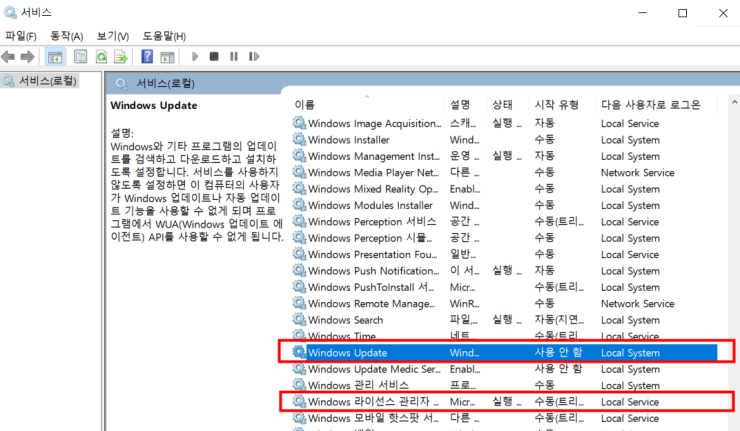Image resolution: width=740 pixels, height=431 pixels.
Task: Click gear icon of Windows 관리 서비스
Action: pos(299,385)
